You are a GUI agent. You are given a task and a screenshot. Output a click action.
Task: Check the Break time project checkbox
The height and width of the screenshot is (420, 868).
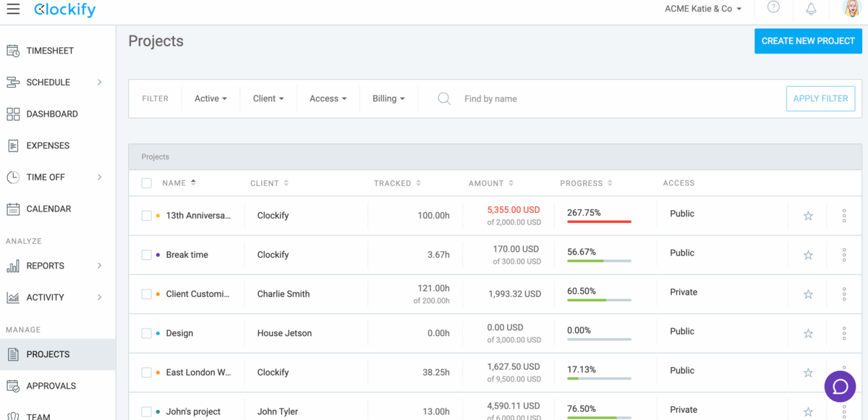[146, 255]
